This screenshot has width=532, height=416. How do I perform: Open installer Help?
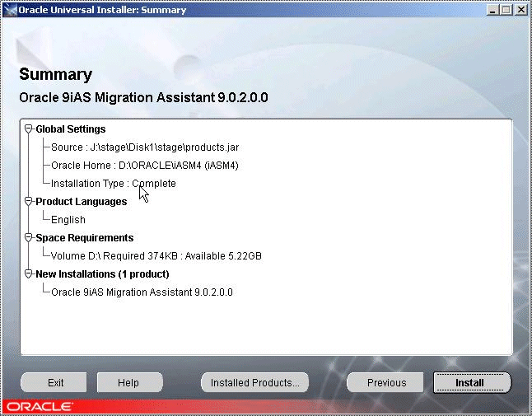tap(129, 383)
